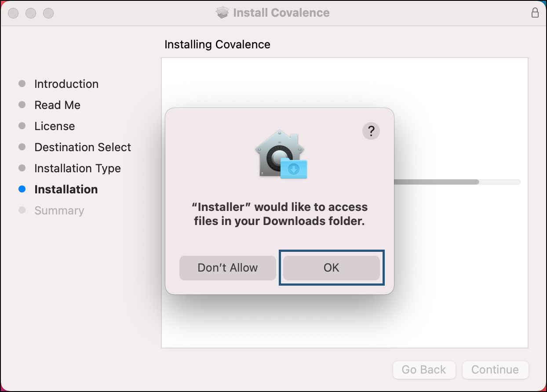Select the Installation Type step
547x392 pixels.
tap(77, 168)
